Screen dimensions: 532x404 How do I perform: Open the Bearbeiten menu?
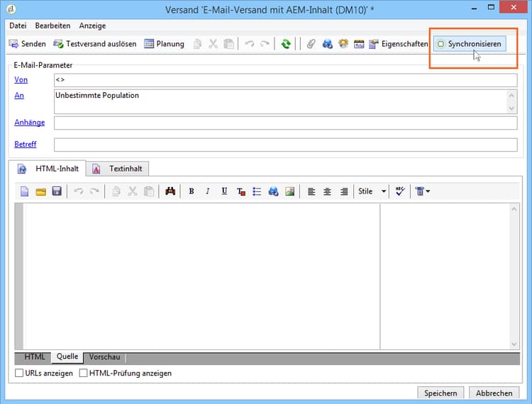click(52, 26)
